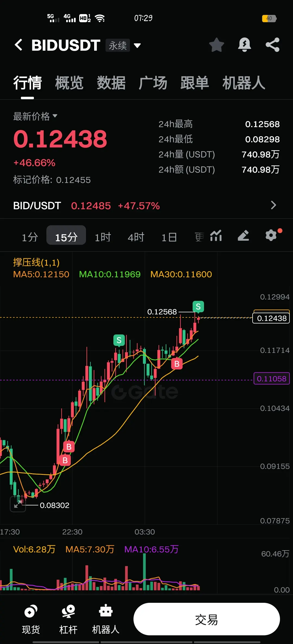The width and height of the screenshot is (293, 644).
Task: Open the chart indicators icon
Action: point(216,236)
